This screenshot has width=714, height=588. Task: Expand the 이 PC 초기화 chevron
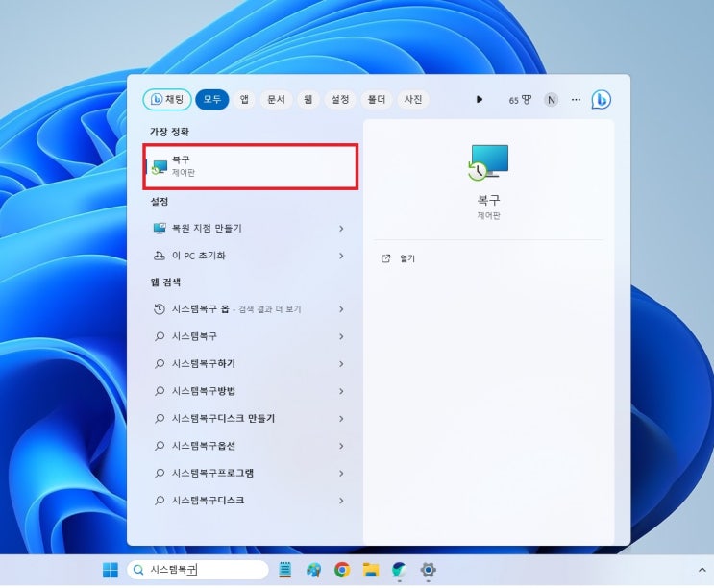click(x=341, y=256)
